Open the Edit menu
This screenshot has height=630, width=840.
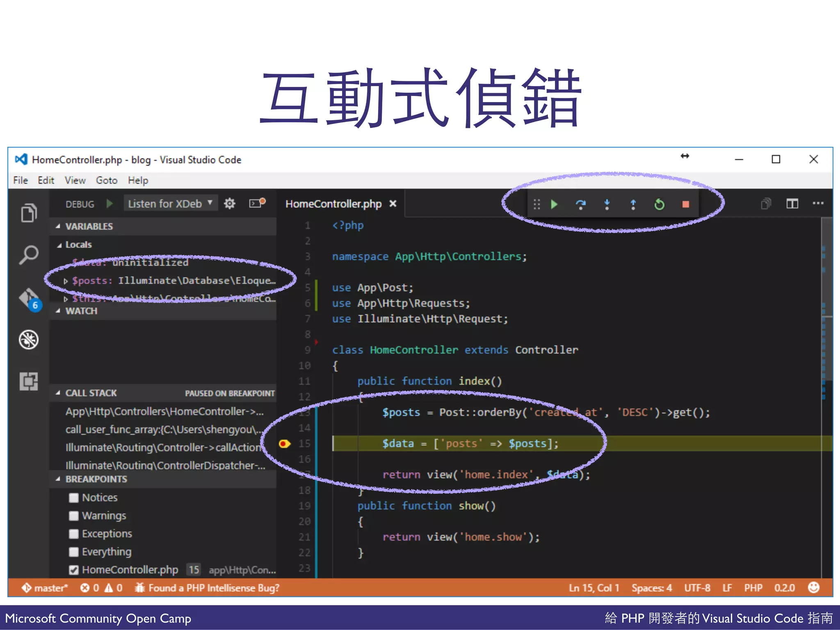(46, 180)
